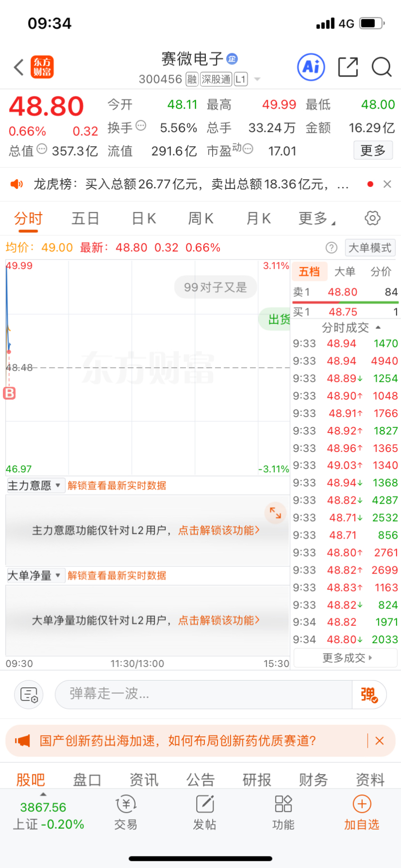Switch to 股吧 tab

coord(31,779)
